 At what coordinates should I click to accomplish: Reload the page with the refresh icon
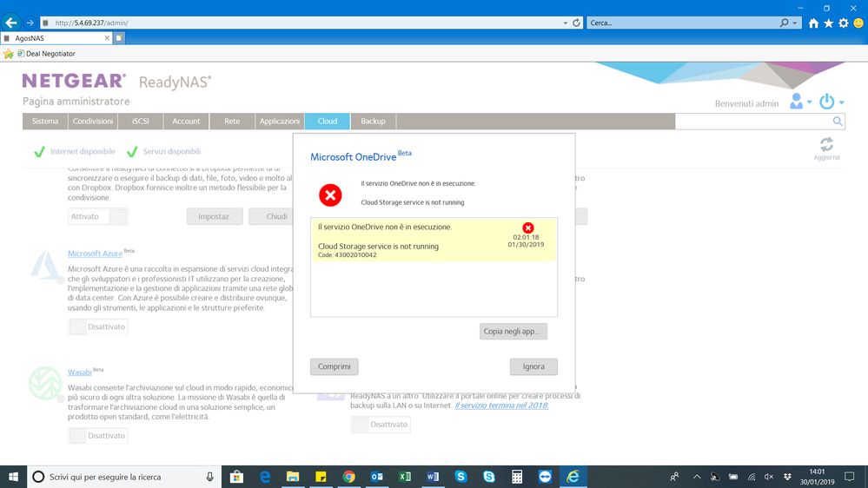[x=576, y=23]
